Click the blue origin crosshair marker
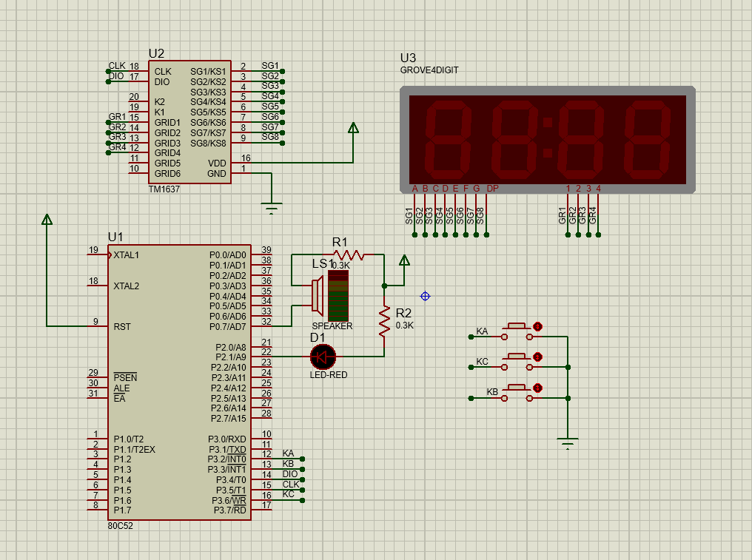The image size is (752, 560). [x=425, y=296]
